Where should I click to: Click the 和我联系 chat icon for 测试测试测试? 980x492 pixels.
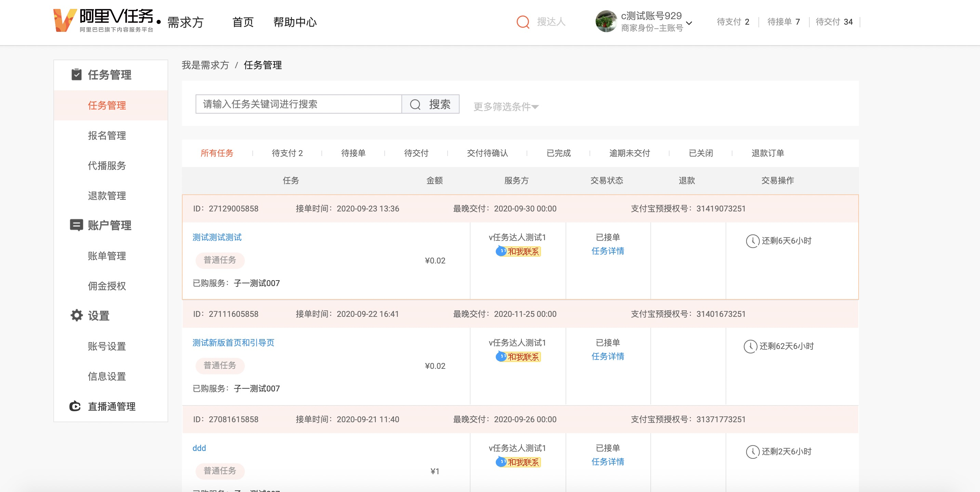(x=501, y=251)
